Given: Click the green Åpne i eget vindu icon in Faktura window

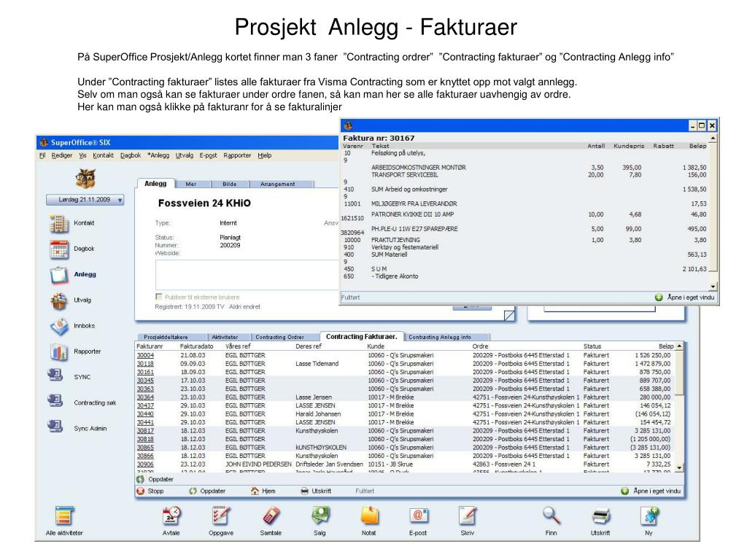Looking at the screenshot, I should pos(659,297).
